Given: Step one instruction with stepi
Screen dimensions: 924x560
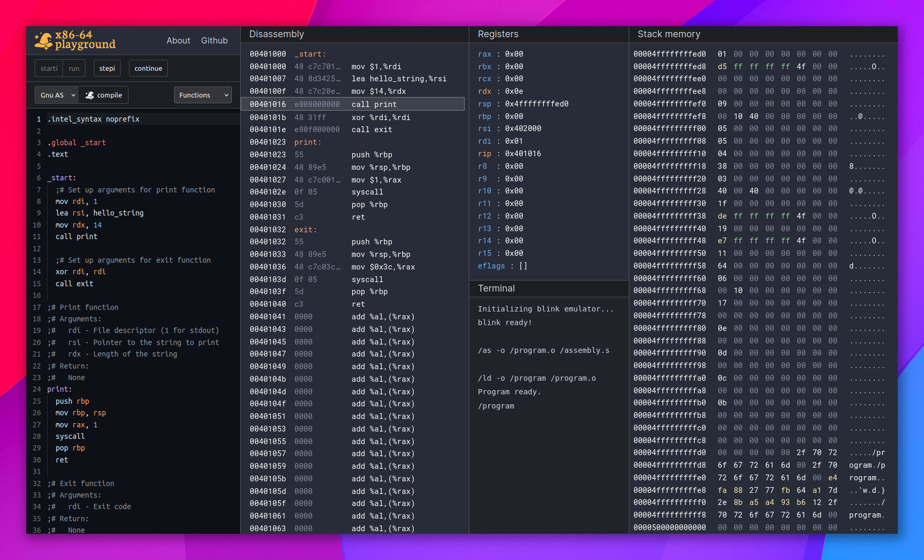Looking at the screenshot, I should tap(107, 68).
